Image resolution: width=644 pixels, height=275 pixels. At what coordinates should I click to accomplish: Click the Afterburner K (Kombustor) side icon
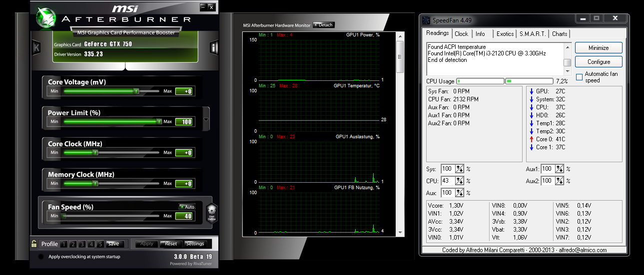coord(36,48)
